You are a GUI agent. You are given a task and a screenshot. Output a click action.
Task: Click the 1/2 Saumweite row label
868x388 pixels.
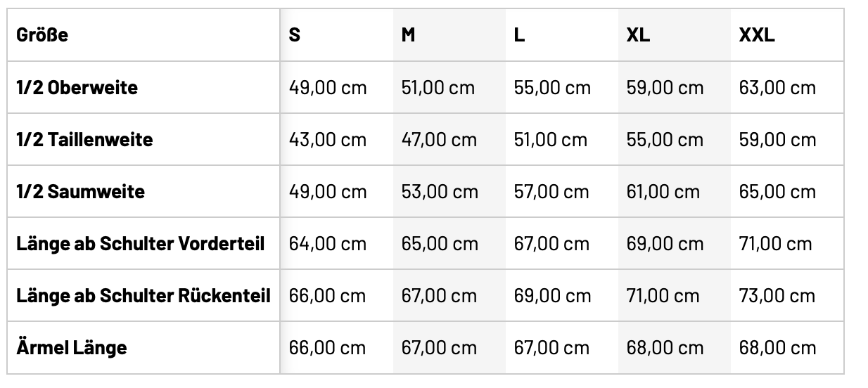click(80, 192)
